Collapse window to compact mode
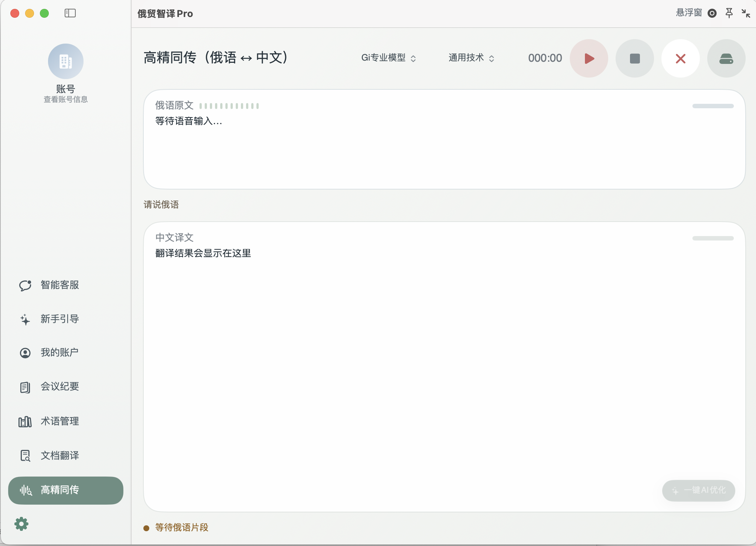This screenshot has width=756, height=546. pos(746,13)
